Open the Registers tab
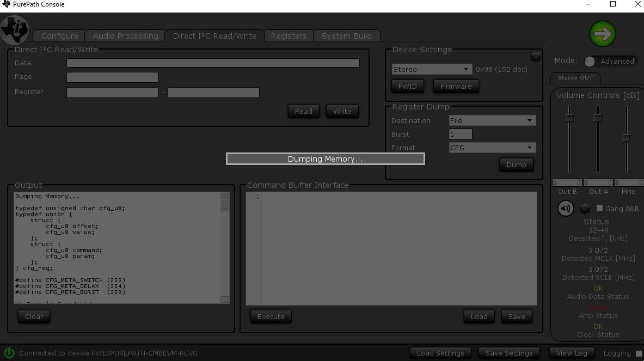This screenshot has width=644, height=361. point(289,36)
